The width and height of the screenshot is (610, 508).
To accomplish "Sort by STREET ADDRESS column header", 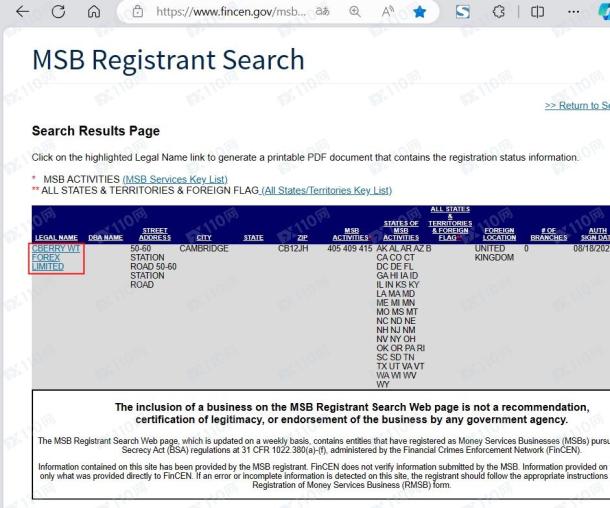I will 155,234.
